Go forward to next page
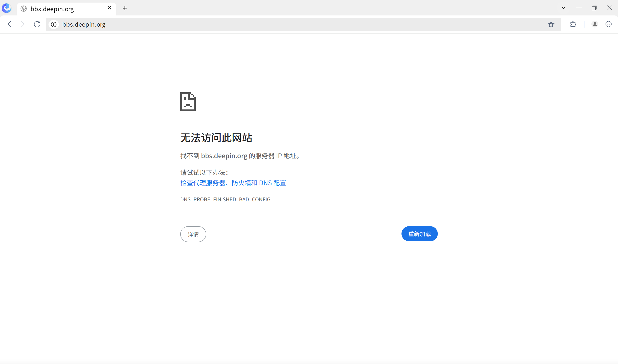Screen dimensions: 618x364 point(23,24)
